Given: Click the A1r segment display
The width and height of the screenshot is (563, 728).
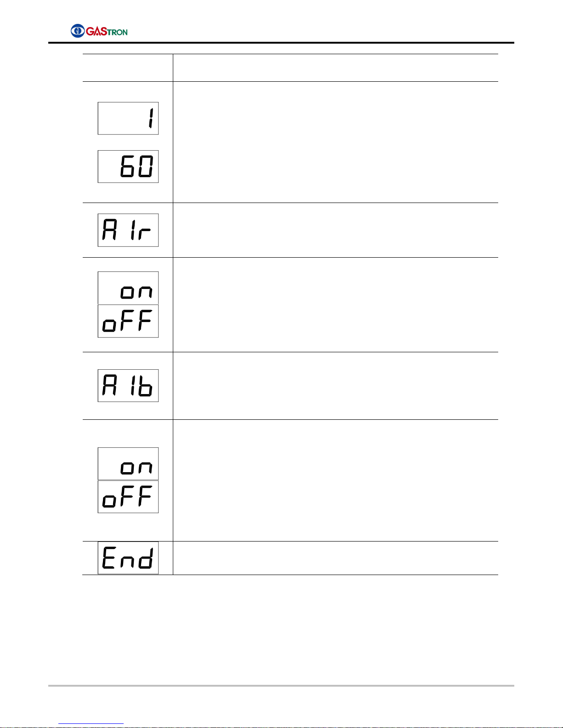Looking at the screenshot, I should [x=128, y=230].
